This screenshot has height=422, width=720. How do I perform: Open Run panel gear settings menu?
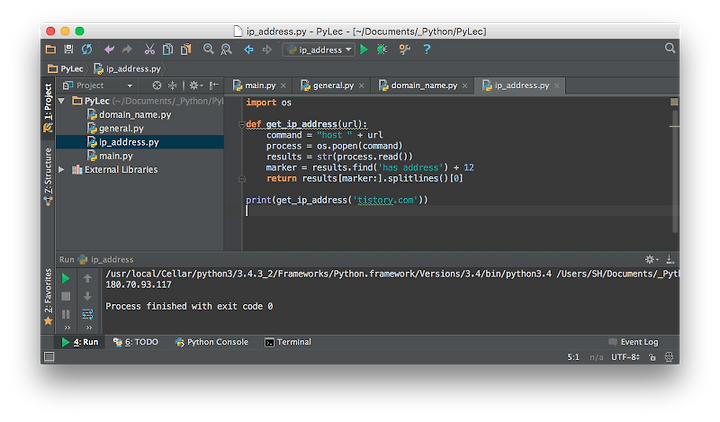pos(651,259)
